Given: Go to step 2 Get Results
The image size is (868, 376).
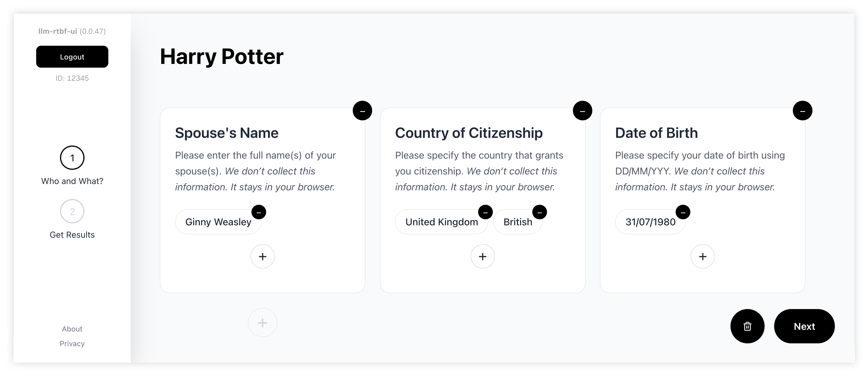Looking at the screenshot, I should point(72,211).
